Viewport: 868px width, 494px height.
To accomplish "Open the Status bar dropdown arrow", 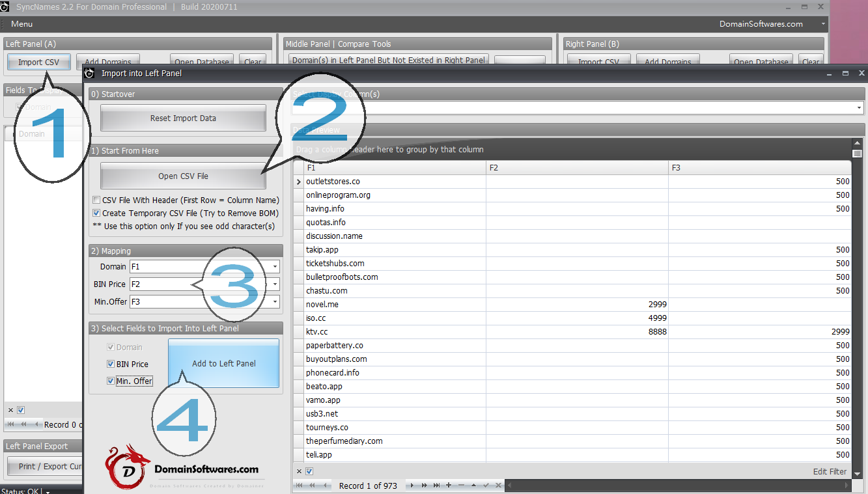I will 47,491.
